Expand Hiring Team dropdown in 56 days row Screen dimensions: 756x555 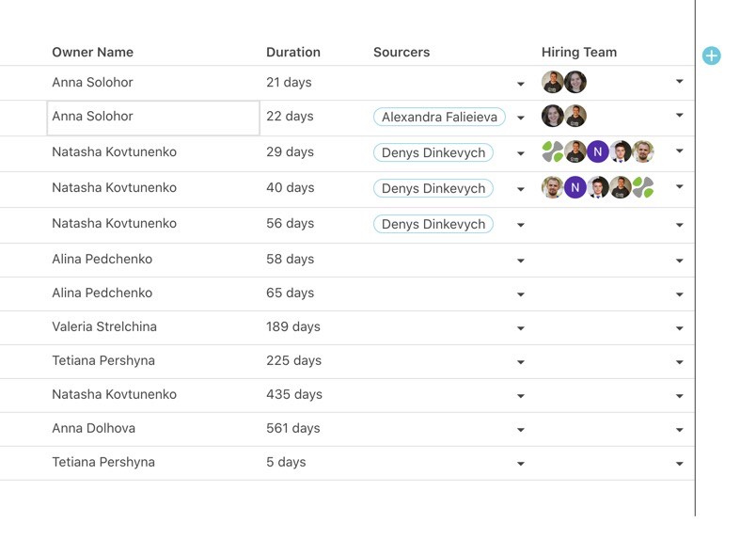point(680,225)
